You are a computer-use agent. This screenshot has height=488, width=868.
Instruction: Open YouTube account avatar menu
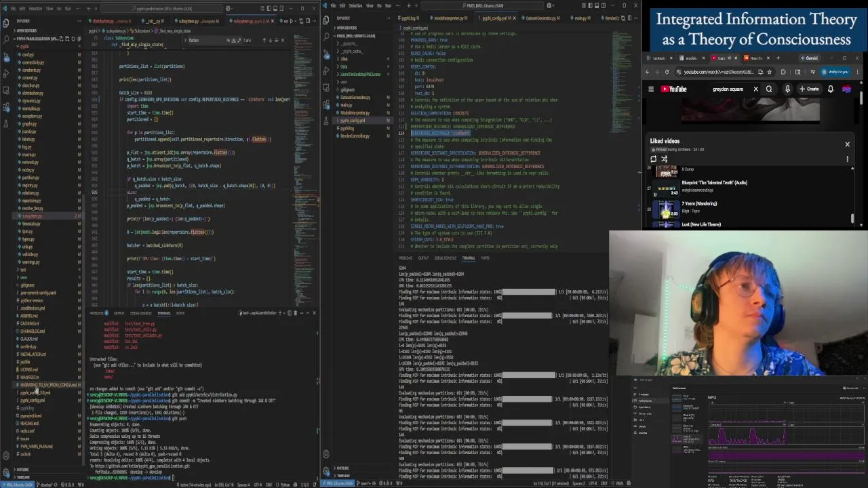point(846,89)
